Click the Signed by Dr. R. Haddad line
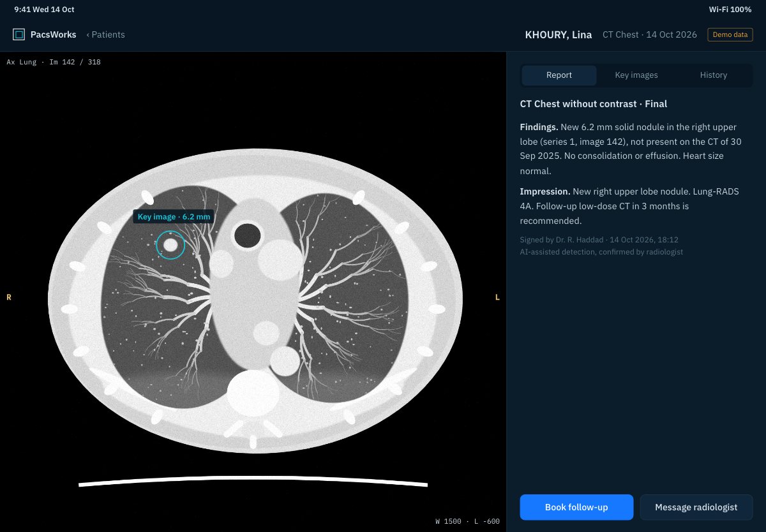Image resolution: width=766 pixels, height=532 pixels. [x=599, y=240]
